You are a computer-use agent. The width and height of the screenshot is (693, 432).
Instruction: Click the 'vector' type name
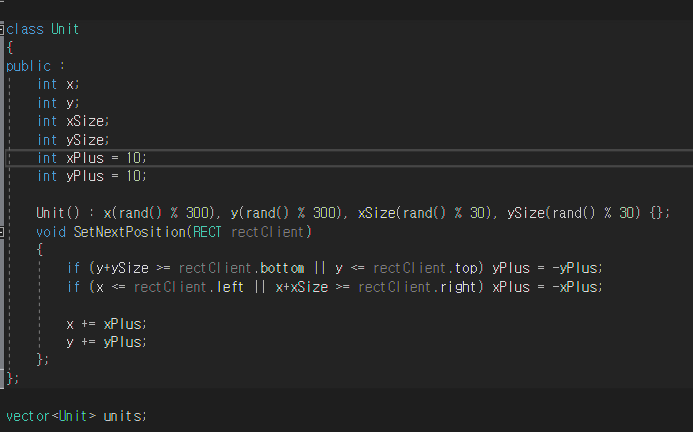point(27,416)
